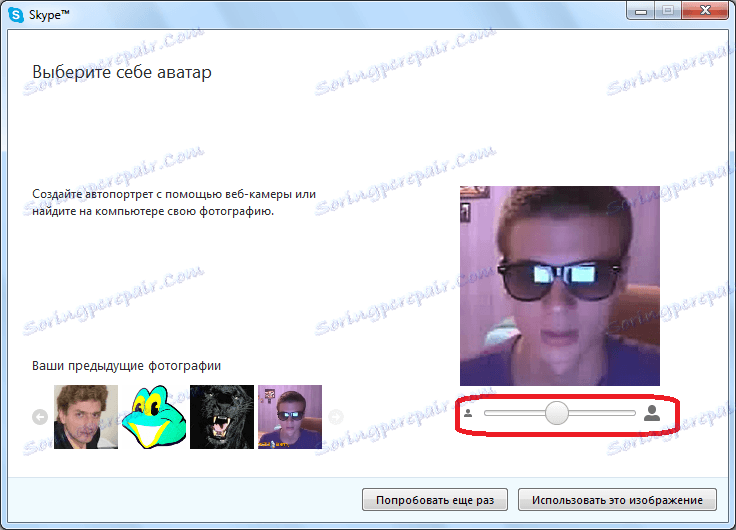Screen dimensions: 736x530
Task: Minimize the Skype window
Action: tap(641, 11)
